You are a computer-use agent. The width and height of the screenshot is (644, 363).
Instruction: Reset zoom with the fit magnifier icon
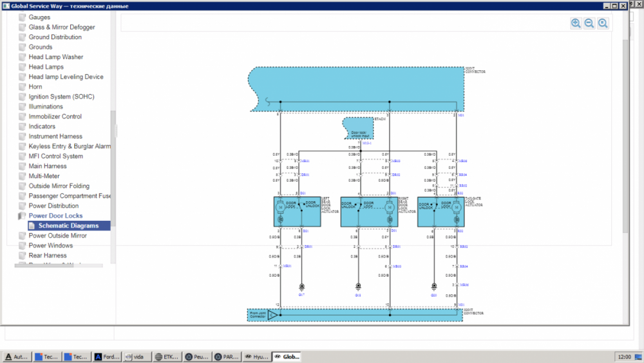click(603, 23)
